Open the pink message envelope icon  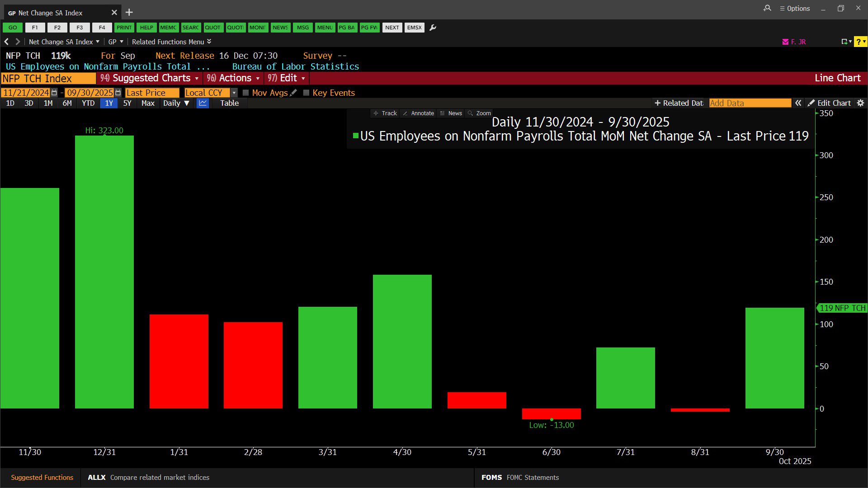coord(785,42)
